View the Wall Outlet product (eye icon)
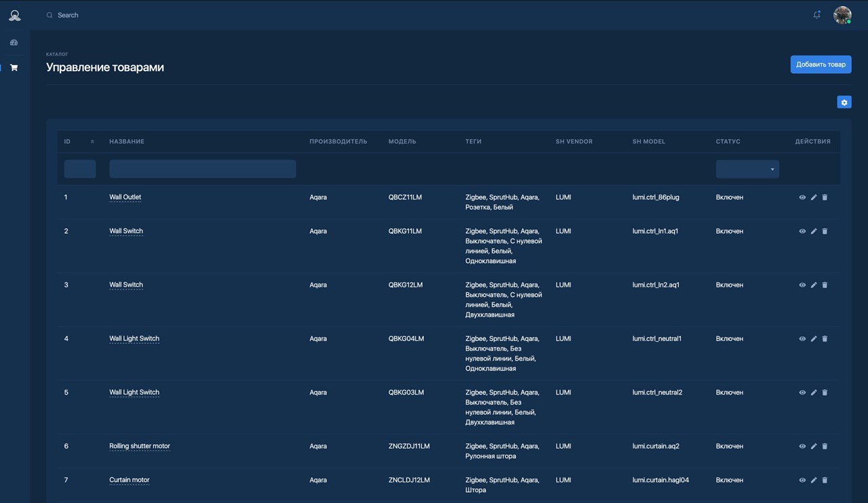Screen dimensions: 868x503 [802, 197]
